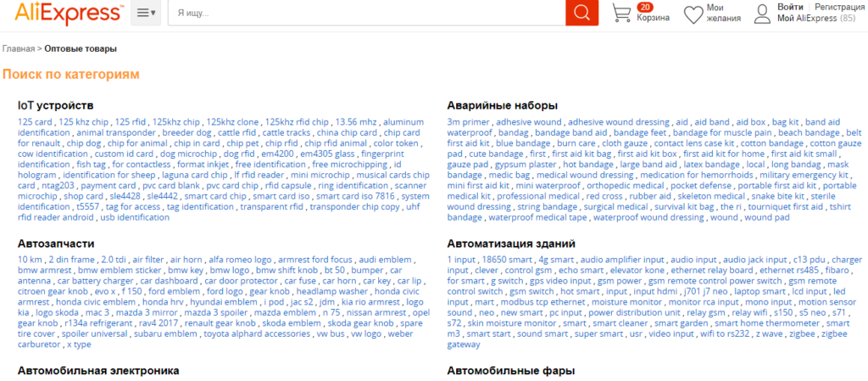
Task: Open the 'alfa romeo logo' link
Action: 240,260
